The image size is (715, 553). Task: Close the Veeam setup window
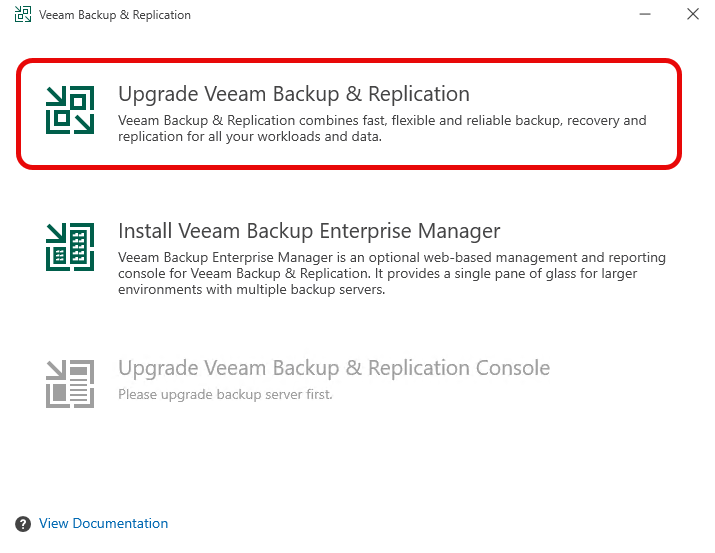point(692,15)
